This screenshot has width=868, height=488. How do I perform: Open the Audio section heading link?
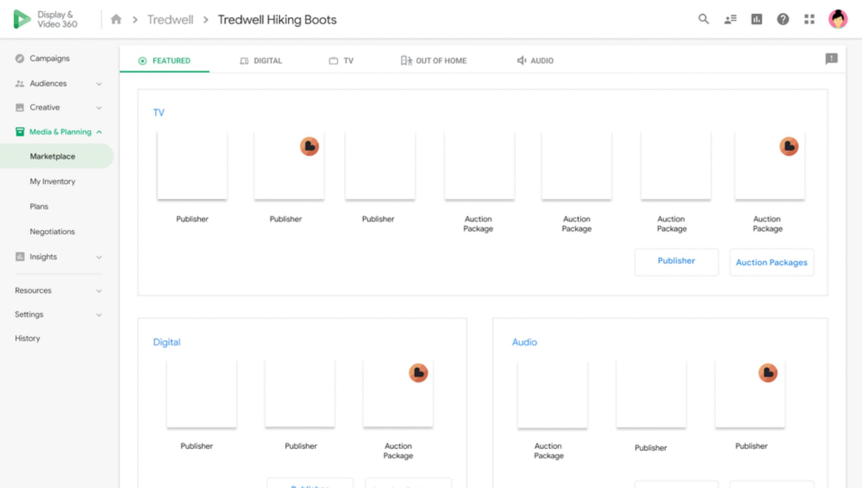coord(524,342)
